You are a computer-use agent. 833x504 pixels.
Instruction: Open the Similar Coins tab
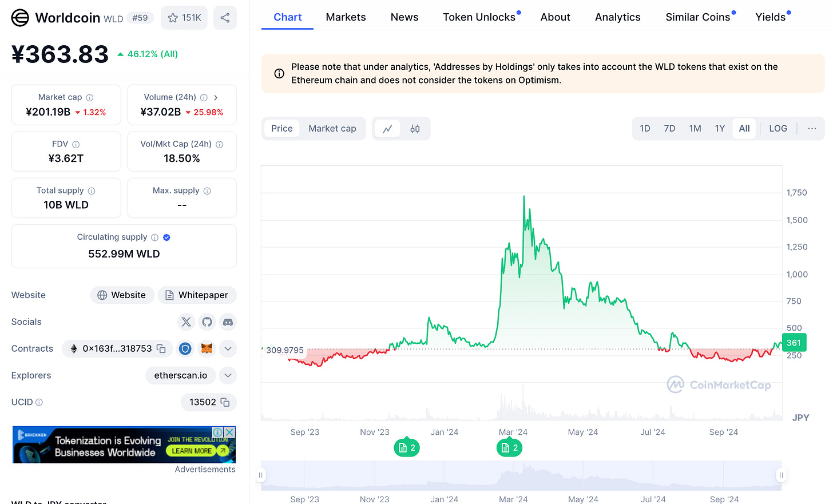(698, 17)
